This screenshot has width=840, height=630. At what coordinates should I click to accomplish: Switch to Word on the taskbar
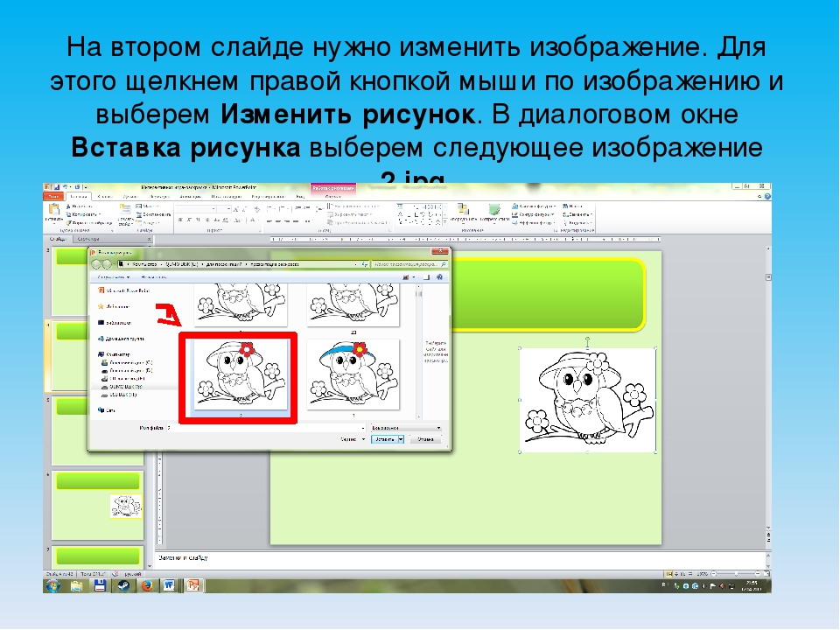(169, 585)
